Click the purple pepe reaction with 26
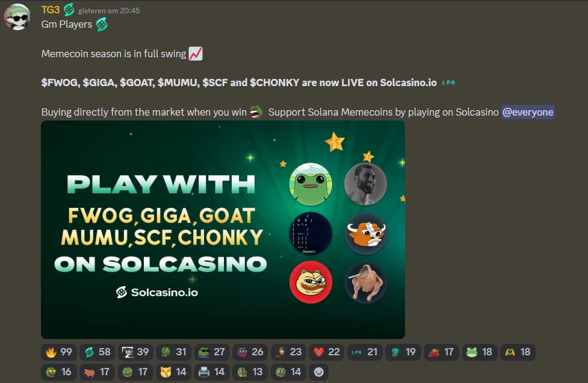This screenshot has height=383, width=588. (250, 352)
